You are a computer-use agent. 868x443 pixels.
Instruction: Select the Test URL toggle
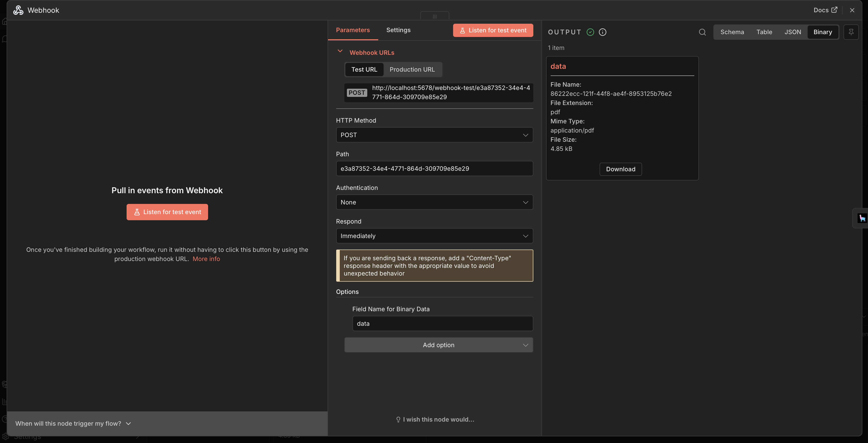click(364, 69)
